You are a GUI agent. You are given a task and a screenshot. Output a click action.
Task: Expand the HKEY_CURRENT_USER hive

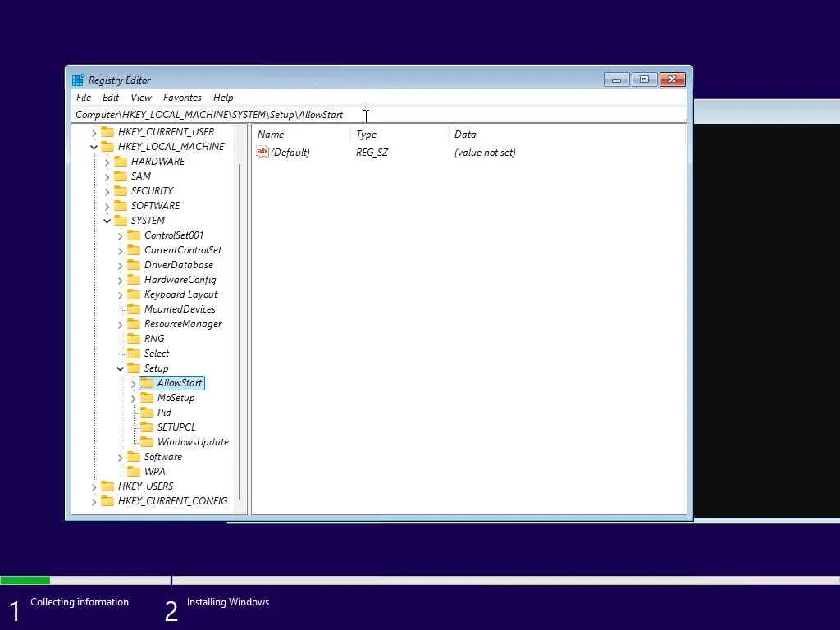click(94, 132)
